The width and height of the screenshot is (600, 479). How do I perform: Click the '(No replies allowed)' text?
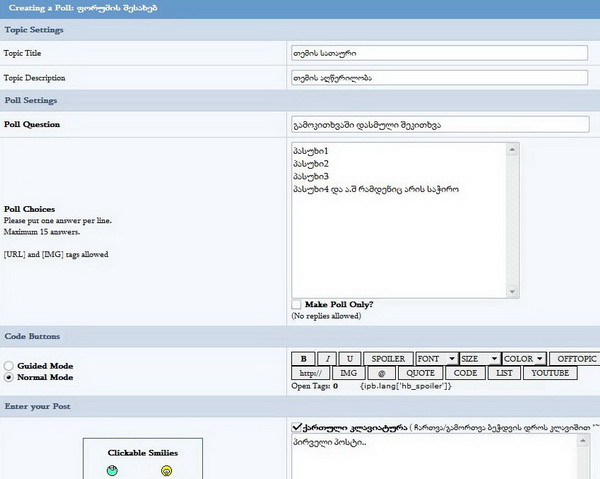[x=326, y=316]
